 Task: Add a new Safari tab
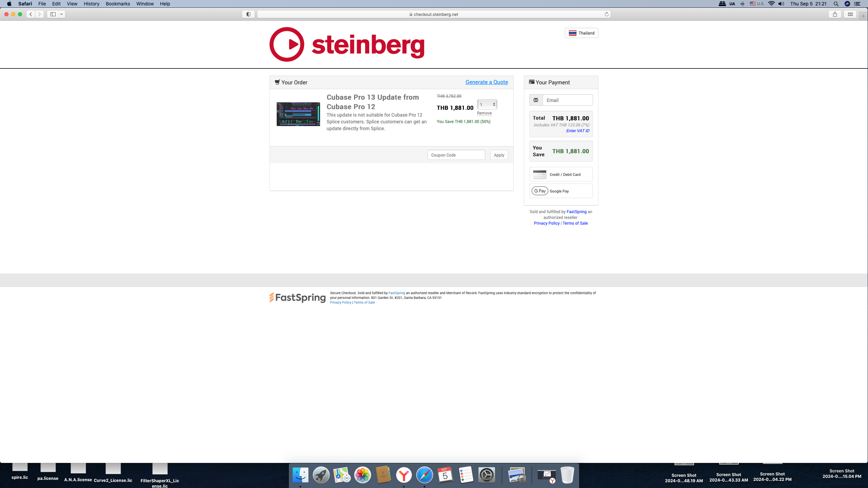pyautogui.click(x=863, y=16)
